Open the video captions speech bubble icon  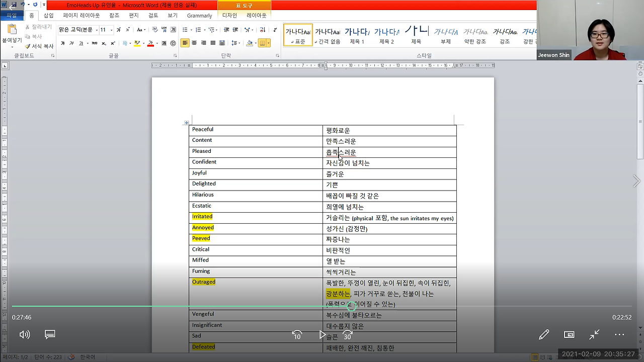pos(50,334)
